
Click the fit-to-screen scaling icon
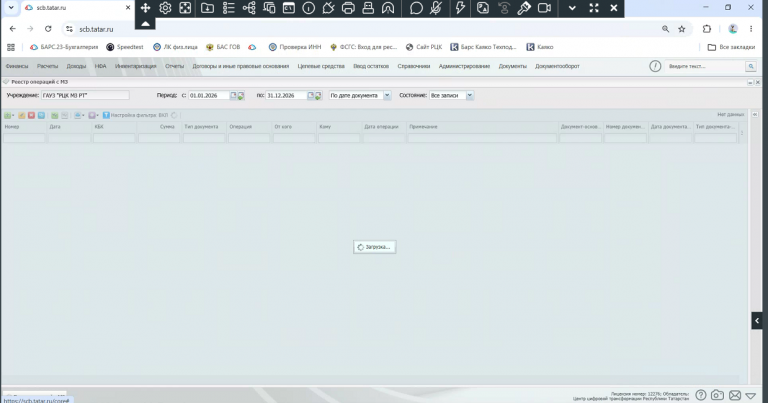point(185,8)
